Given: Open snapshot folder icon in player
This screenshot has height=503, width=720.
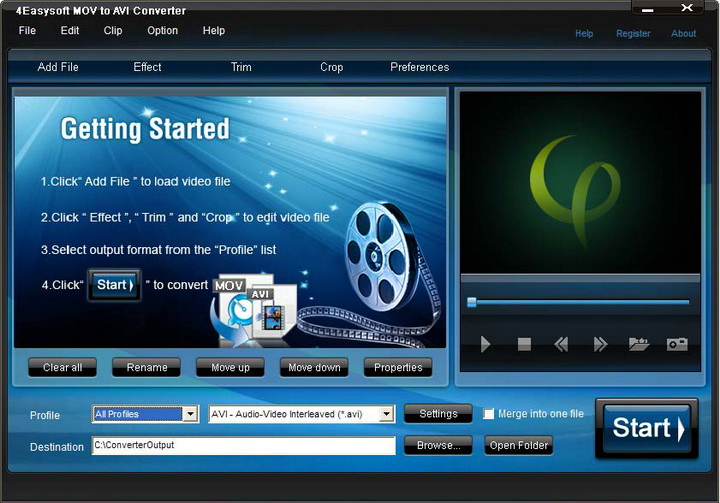Looking at the screenshot, I should [x=639, y=344].
